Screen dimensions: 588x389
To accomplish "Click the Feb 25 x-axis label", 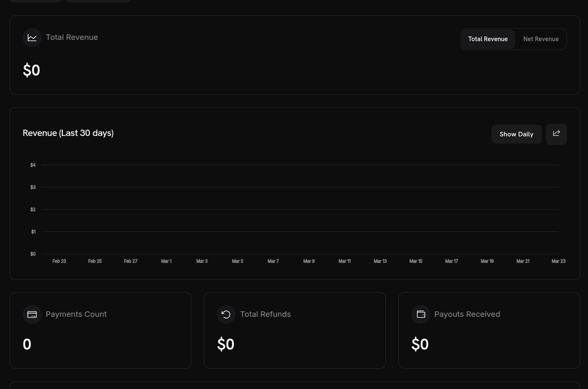I will click(95, 261).
